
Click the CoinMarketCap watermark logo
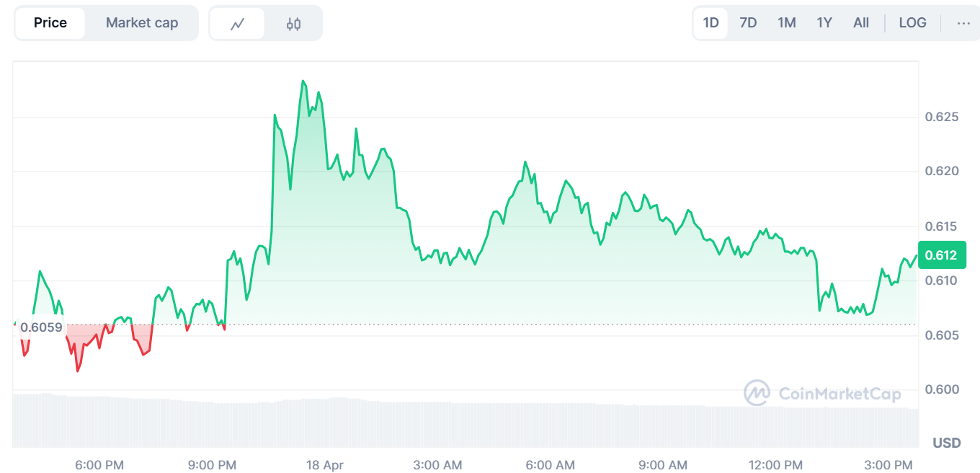(822, 394)
